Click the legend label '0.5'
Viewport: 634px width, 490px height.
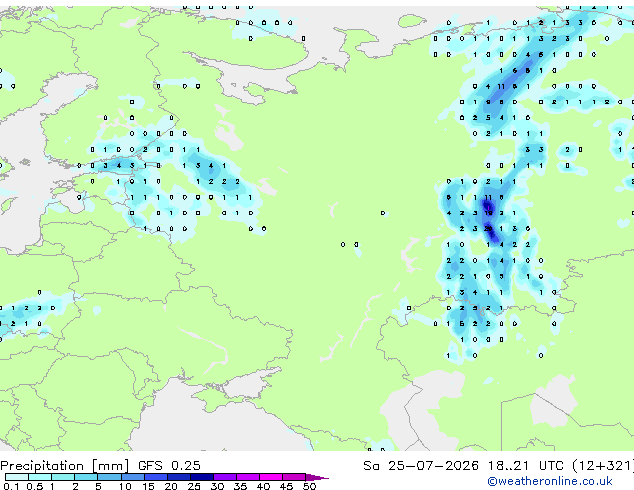point(34,486)
